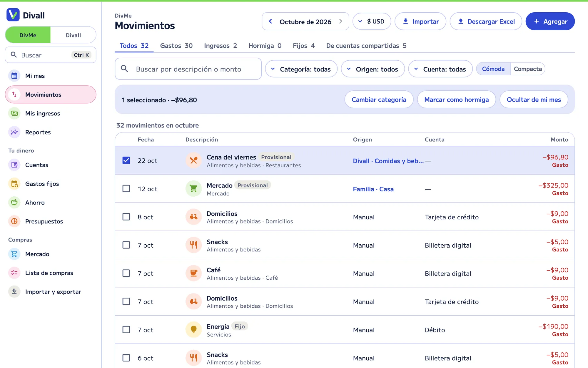Click coffee cup icon on Café row
588x368 pixels.
pyautogui.click(x=193, y=273)
